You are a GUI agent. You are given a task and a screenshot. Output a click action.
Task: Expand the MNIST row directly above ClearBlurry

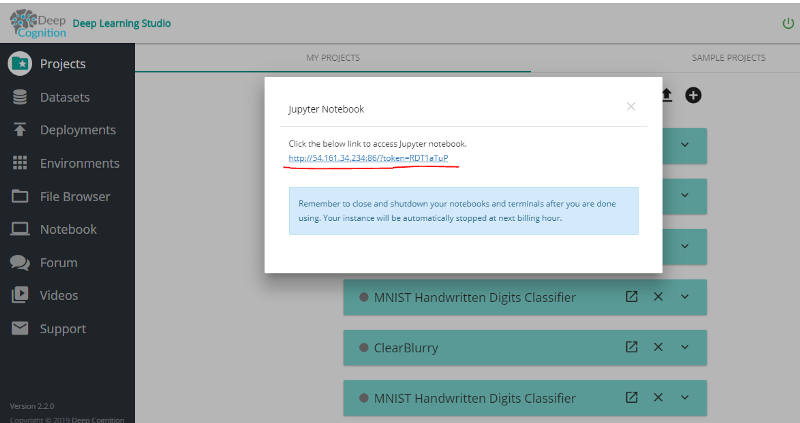(685, 296)
